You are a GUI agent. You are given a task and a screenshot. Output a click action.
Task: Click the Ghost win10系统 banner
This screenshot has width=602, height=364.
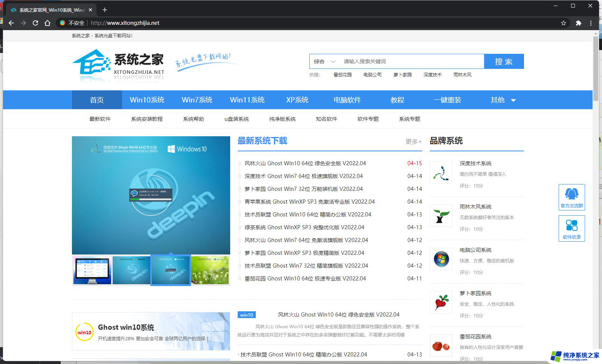(x=151, y=331)
